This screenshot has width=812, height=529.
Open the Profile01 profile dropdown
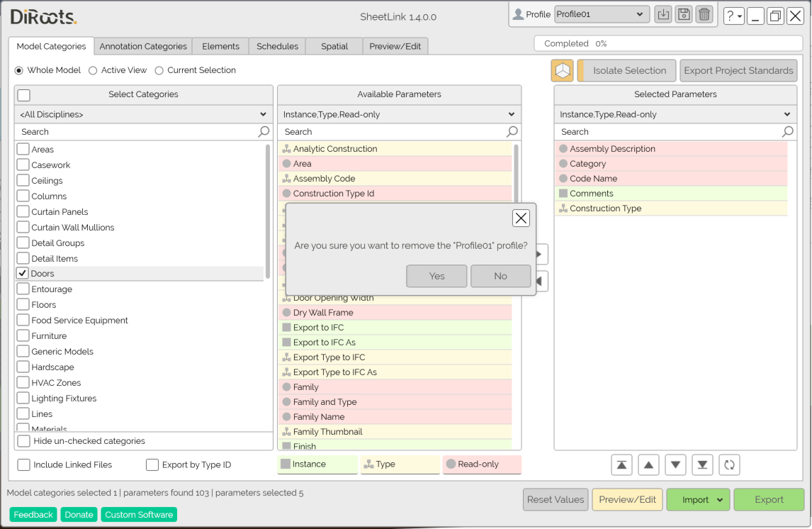pos(601,14)
